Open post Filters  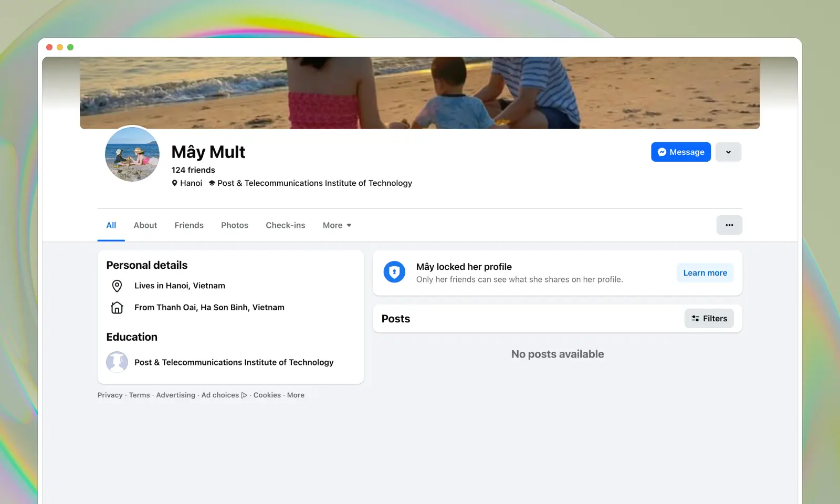pos(709,318)
